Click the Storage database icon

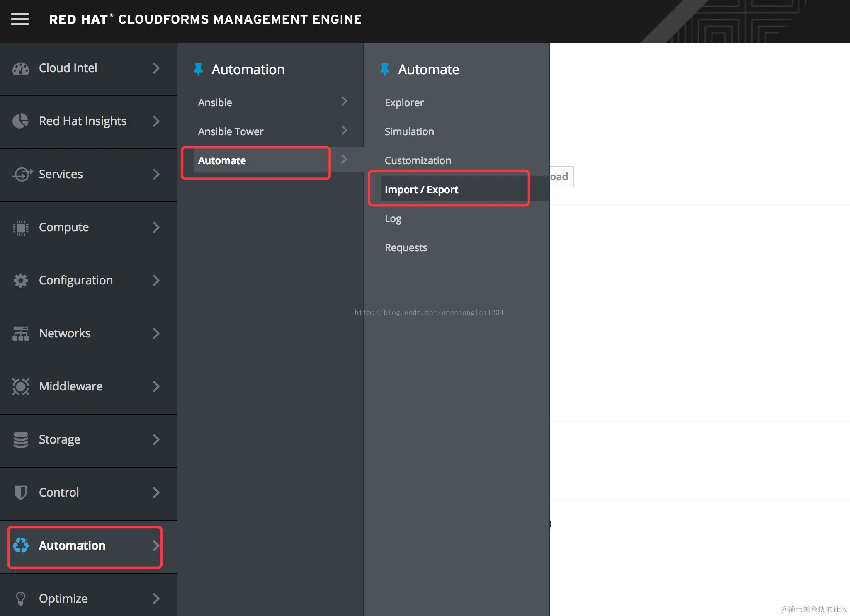pos(20,440)
